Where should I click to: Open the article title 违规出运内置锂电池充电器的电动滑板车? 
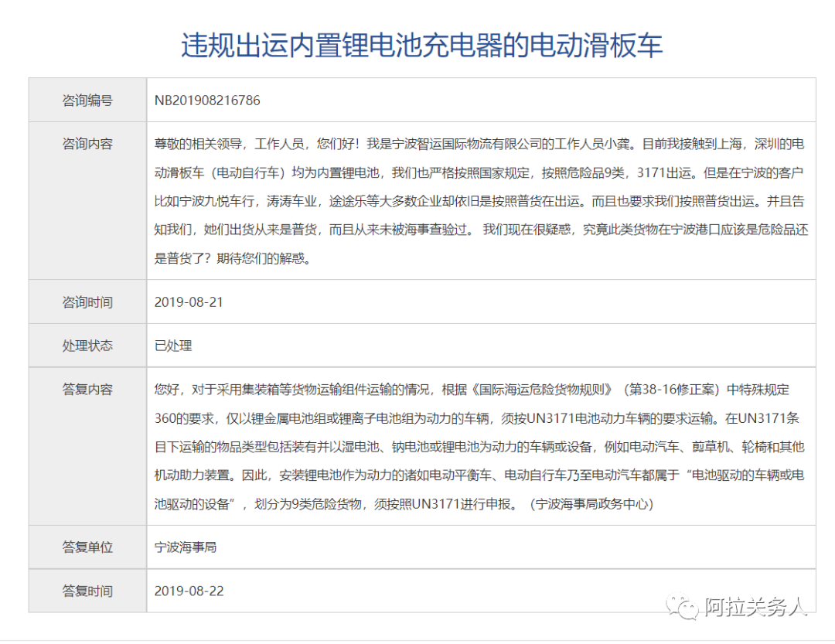417,44
